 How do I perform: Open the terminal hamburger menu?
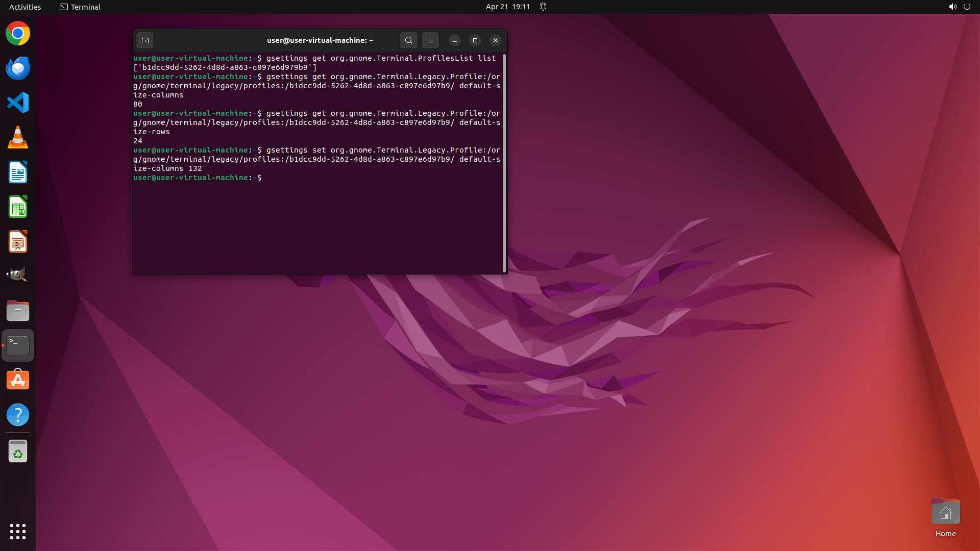[430, 40]
